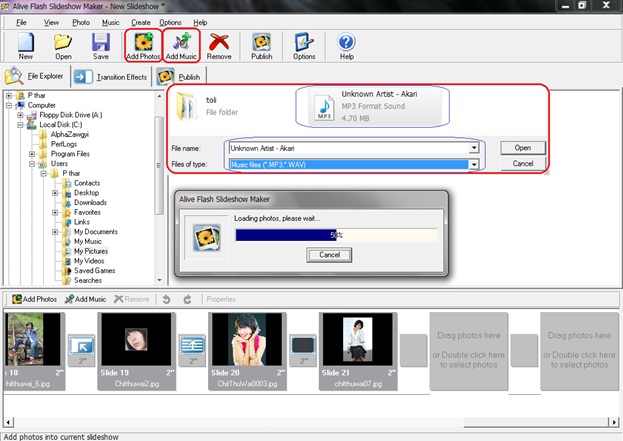Open Help via the question mark icon

346,46
